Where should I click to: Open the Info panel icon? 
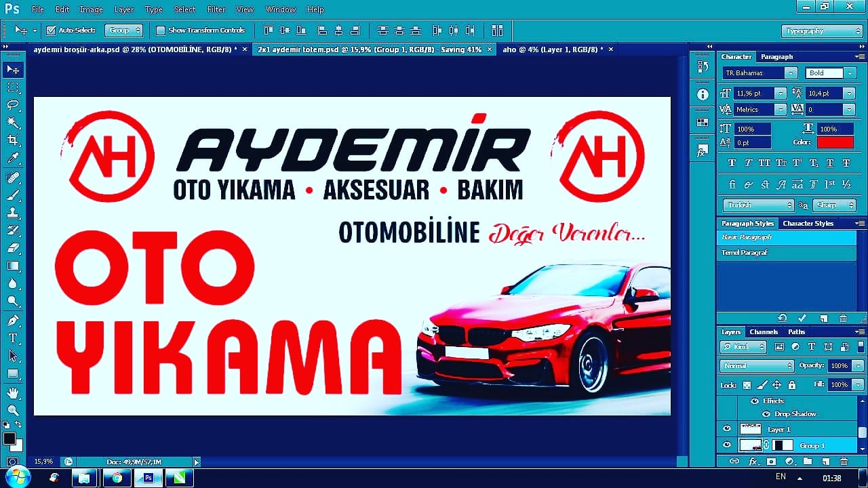click(x=703, y=94)
